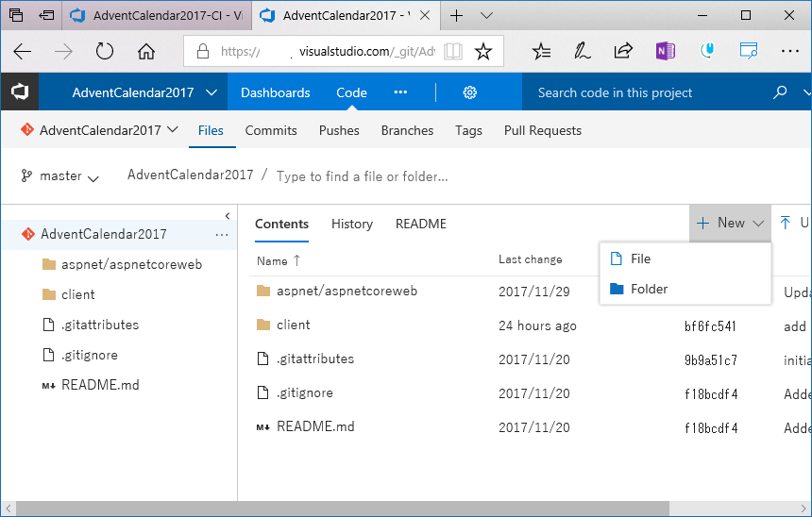Viewport: 812px width, 517px height.
Task: Open the Dashboards hub
Action: click(x=275, y=92)
